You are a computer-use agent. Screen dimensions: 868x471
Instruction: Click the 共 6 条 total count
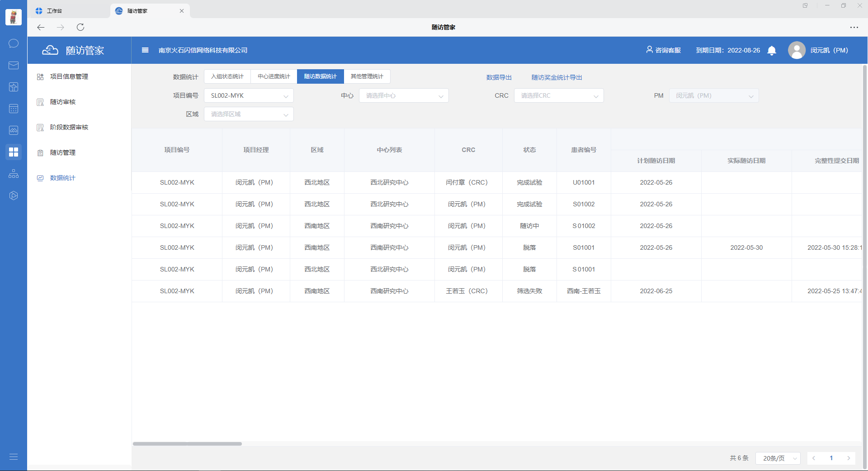[739, 458]
